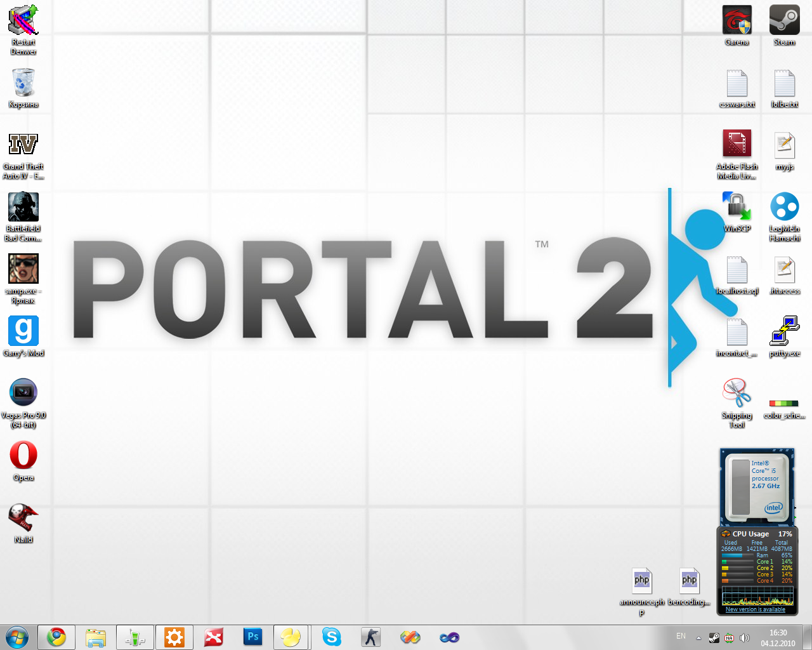812x650 pixels.
Task: Select the Garena desktop icon
Action: click(737, 25)
